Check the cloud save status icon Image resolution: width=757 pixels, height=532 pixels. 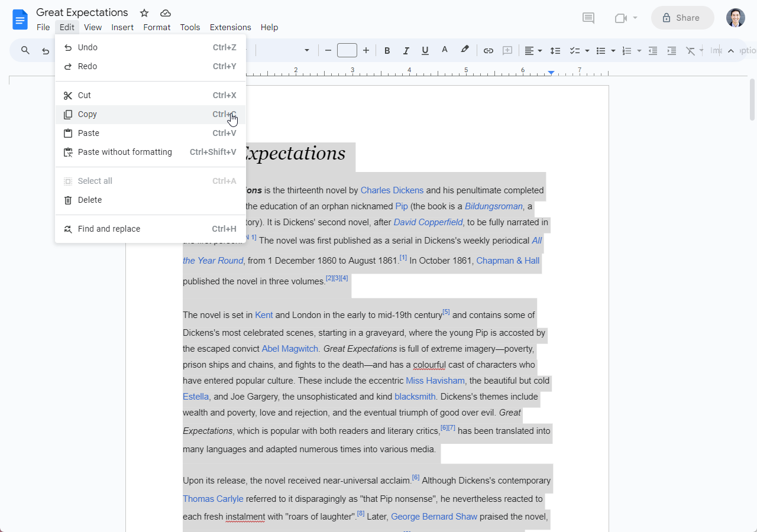point(166,13)
